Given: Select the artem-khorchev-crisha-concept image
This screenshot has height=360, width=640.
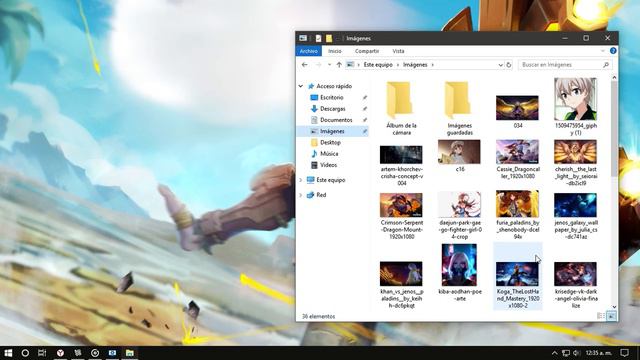Looking at the screenshot, I should [401, 165].
